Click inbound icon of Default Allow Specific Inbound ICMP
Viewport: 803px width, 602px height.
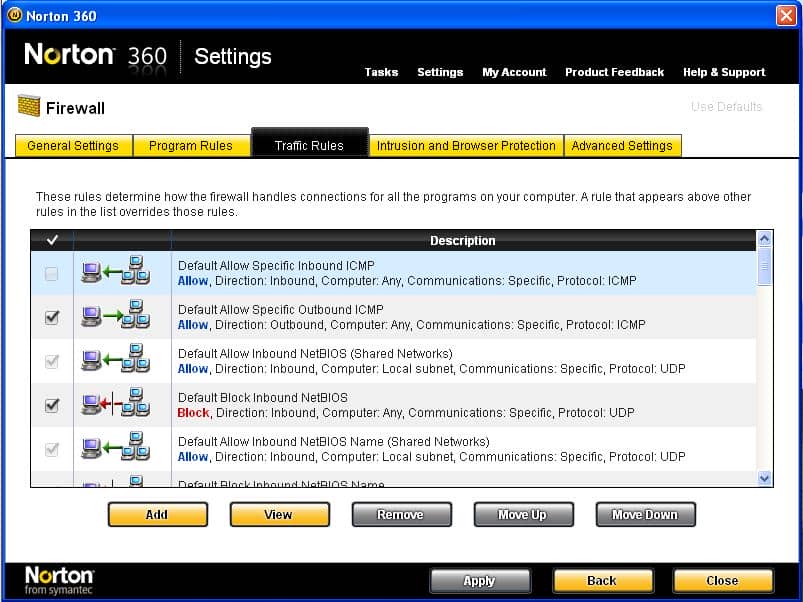click(x=116, y=270)
